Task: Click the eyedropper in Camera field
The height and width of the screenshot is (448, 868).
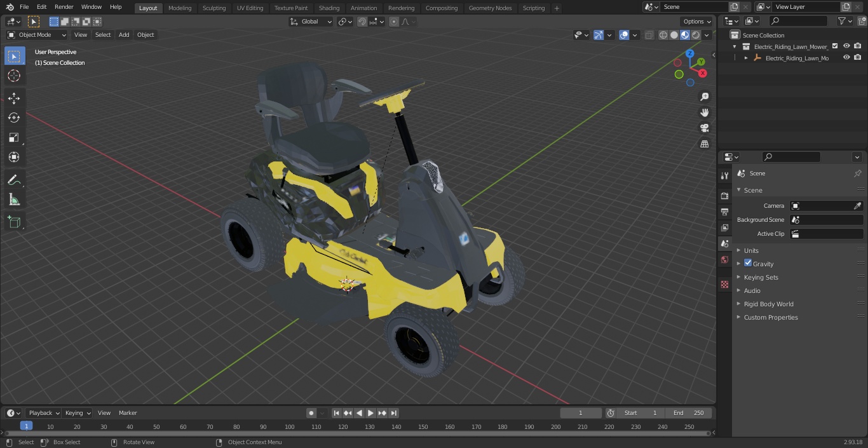Action: tap(857, 206)
